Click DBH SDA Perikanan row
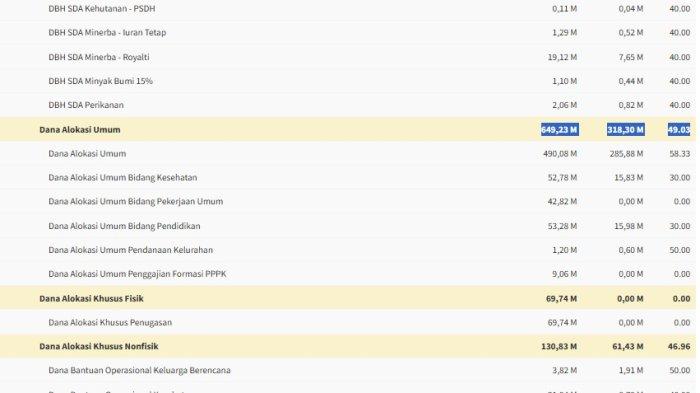Image resolution: width=700 pixels, height=393 pixels. [x=348, y=105]
